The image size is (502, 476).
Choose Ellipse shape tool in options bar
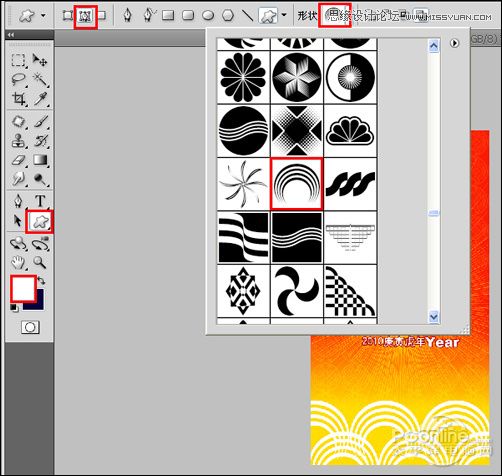(208, 15)
